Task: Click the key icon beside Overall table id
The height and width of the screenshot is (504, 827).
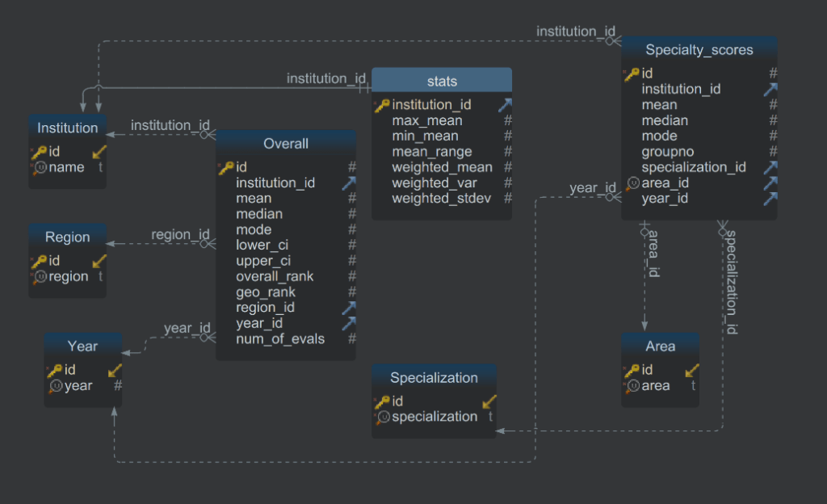Action: coord(226,167)
